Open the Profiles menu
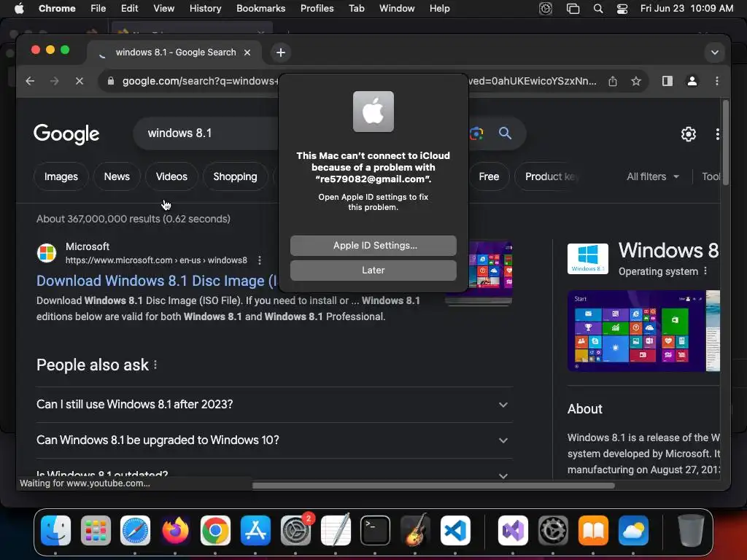 pos(317,9)
